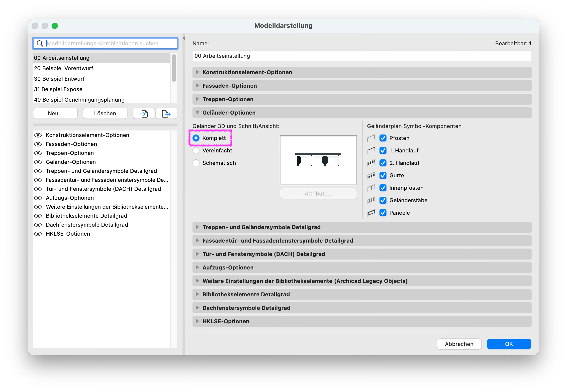
Task: Toggle eye for Fassadentür- und Fassadenfenstersymbole
Action: pos(38,180)
